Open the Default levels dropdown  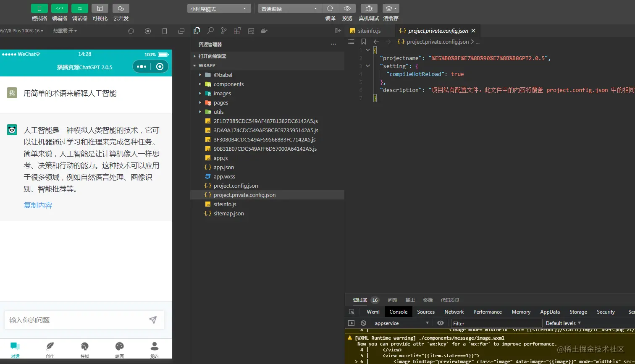pos(563,323)
